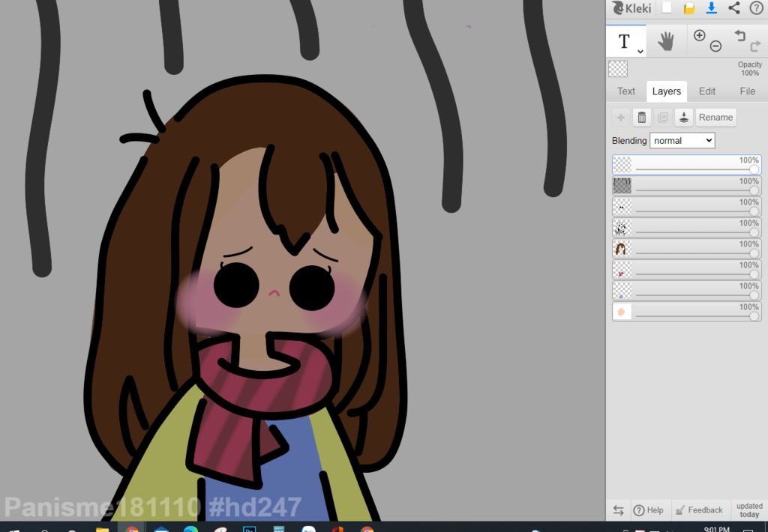The height and width of the screenshot is (532, 768).
Task: Switch to the Text tab
Action: [x=626, y=91]
